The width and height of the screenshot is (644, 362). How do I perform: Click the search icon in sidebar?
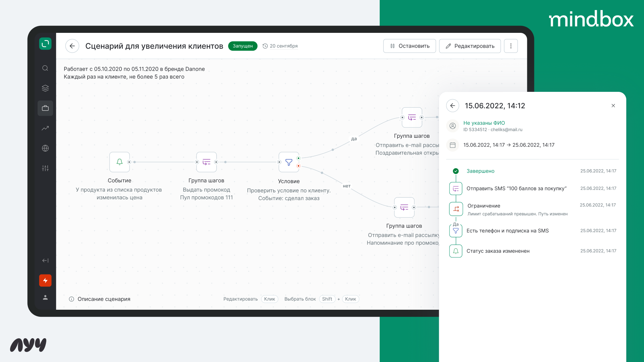tap(45, 68)
